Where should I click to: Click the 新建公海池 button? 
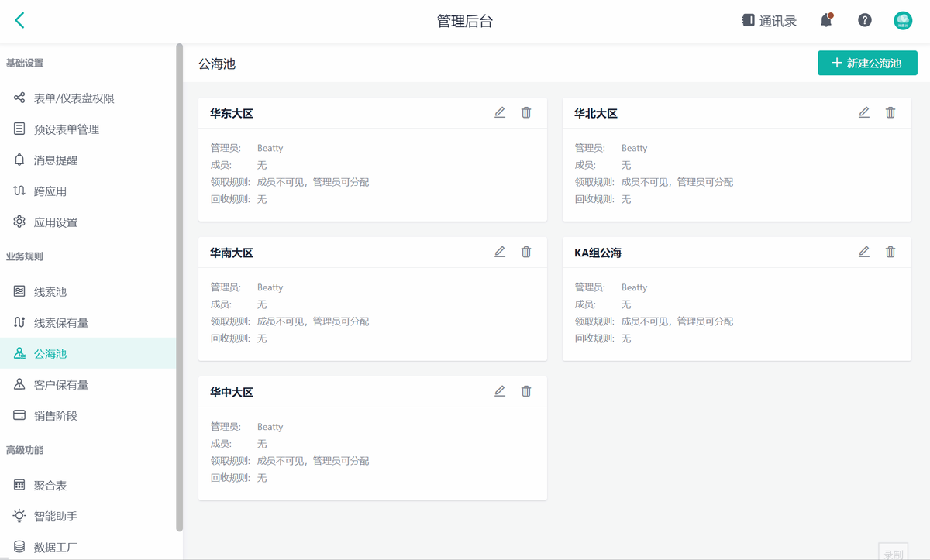pyautogui.click(x=867, y=64)
